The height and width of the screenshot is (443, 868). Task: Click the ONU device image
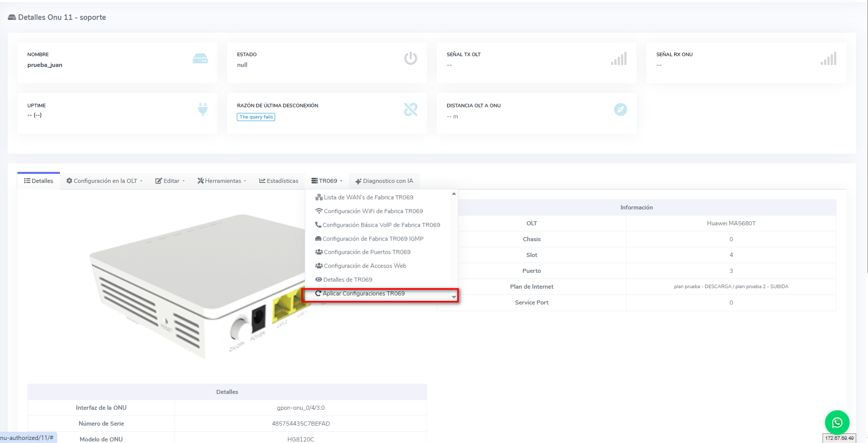[x=194, y=286]
